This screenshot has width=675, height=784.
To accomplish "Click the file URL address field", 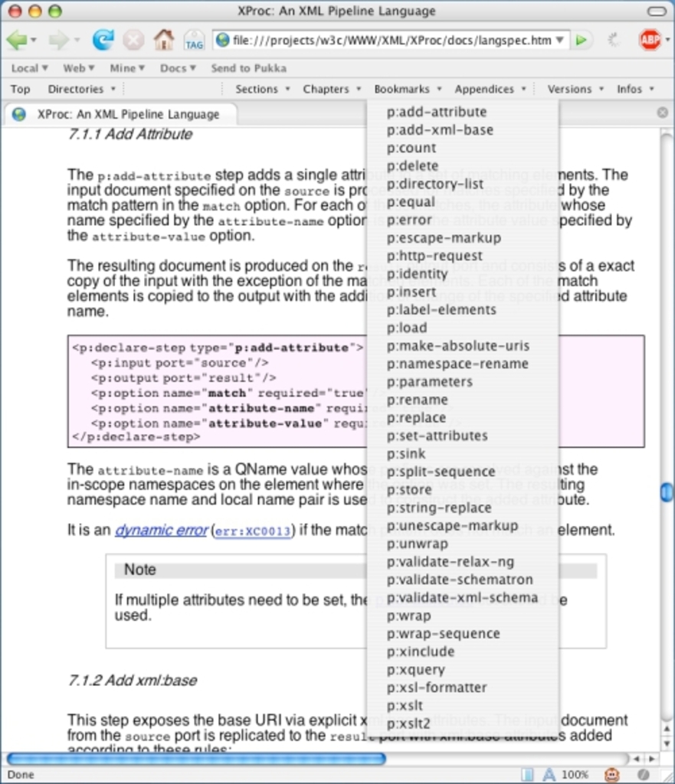I will pyautogui.click(x=392, y=40).
